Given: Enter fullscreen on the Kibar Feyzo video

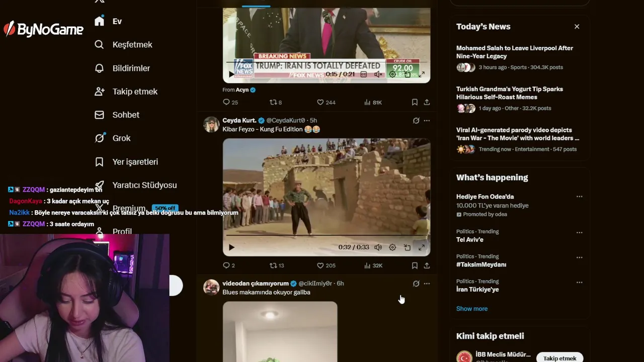Looking at the screenshot, I should click(422, 247).
